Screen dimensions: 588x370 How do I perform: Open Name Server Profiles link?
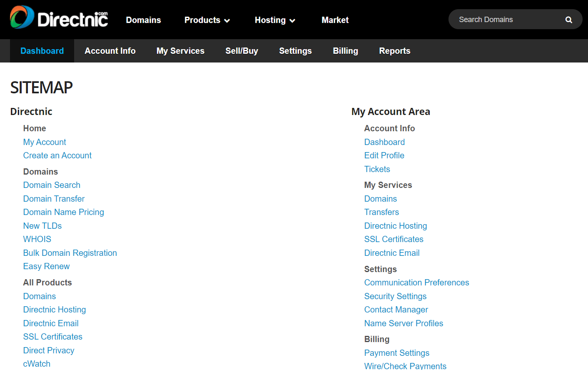pyautogui.click(x=404, y=323)
